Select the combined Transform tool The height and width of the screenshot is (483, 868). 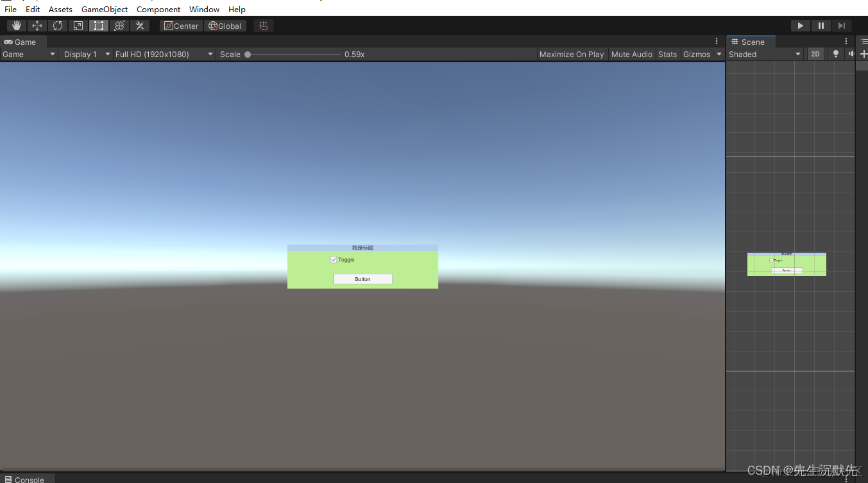119,26
